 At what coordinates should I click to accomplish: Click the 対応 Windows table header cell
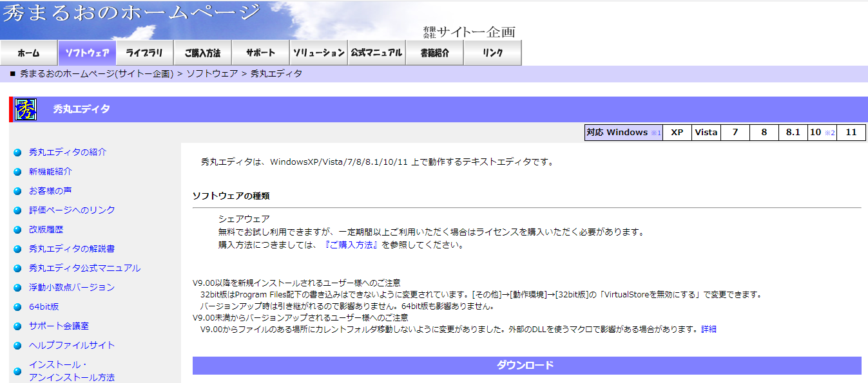pyautogui.click(x=622, y=132)
